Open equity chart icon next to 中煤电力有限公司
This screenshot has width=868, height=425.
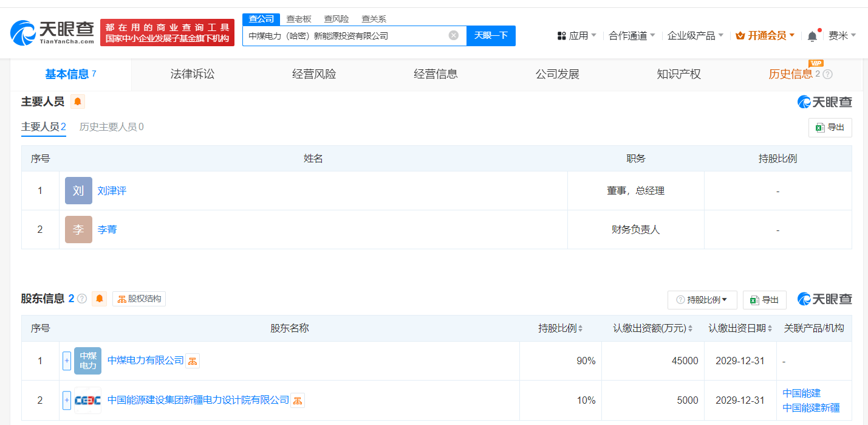point(193,361)
